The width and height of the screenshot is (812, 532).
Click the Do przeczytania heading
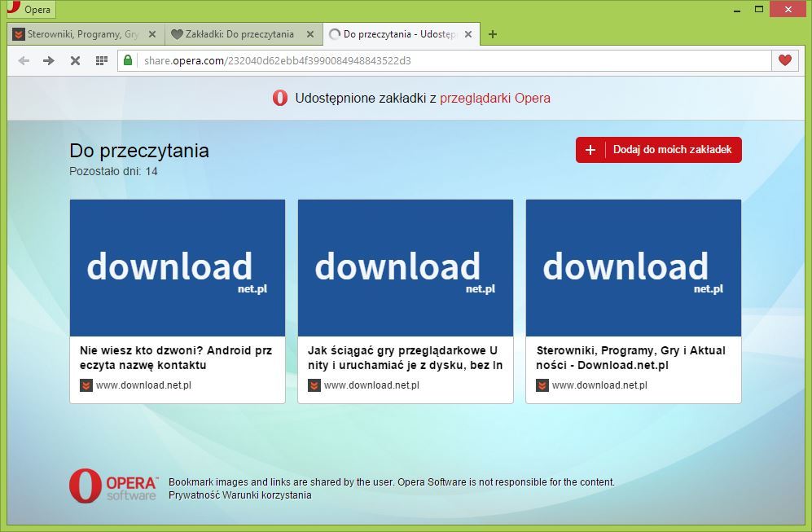click(139, 151)
